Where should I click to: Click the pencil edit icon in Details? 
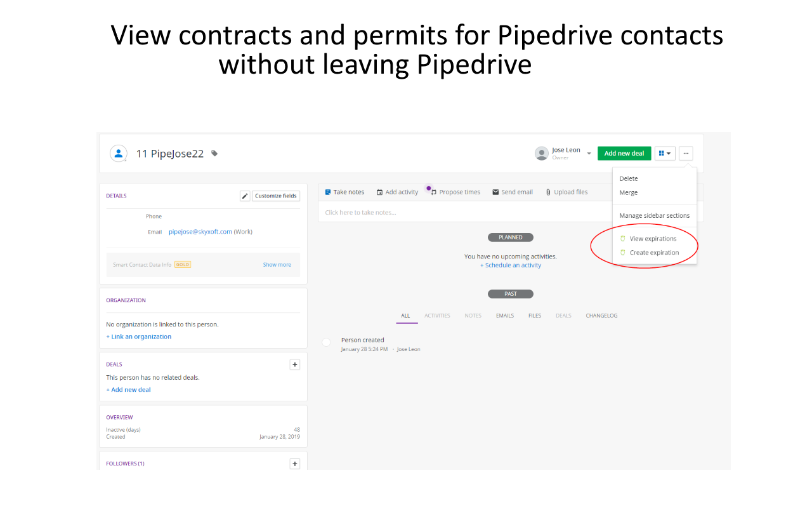click(245, 196)
